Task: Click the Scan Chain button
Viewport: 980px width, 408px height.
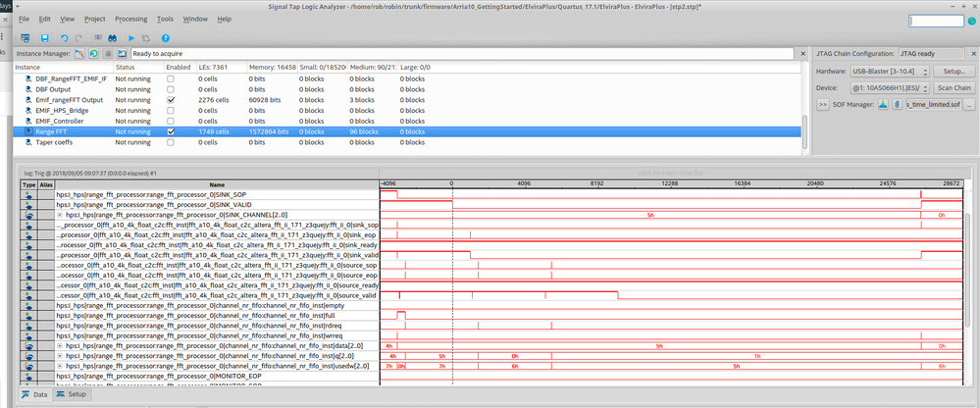Action: point(954,87)
